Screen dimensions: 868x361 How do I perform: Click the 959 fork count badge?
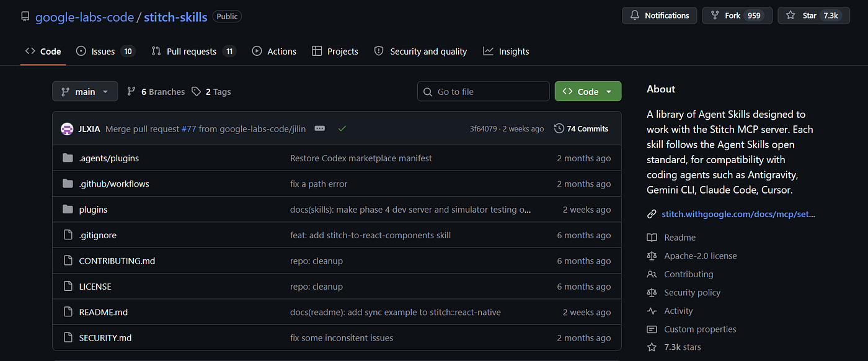[x=754, y=16]
